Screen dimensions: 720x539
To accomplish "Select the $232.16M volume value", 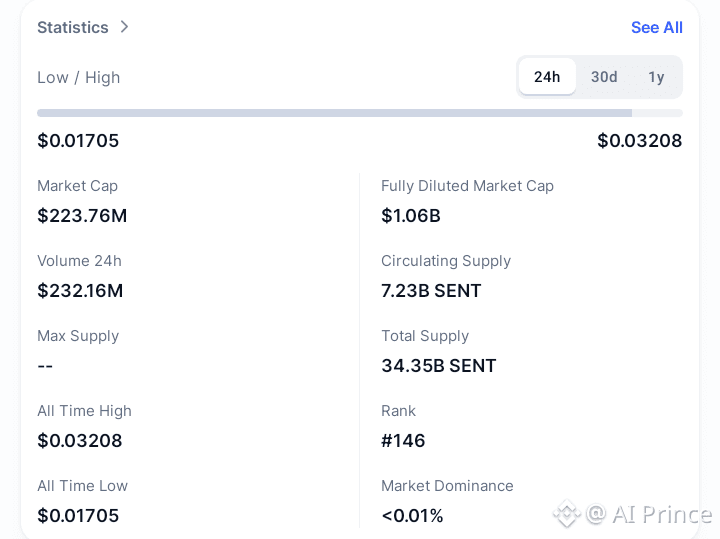I will pyautogui.click(x=80, y=291).
